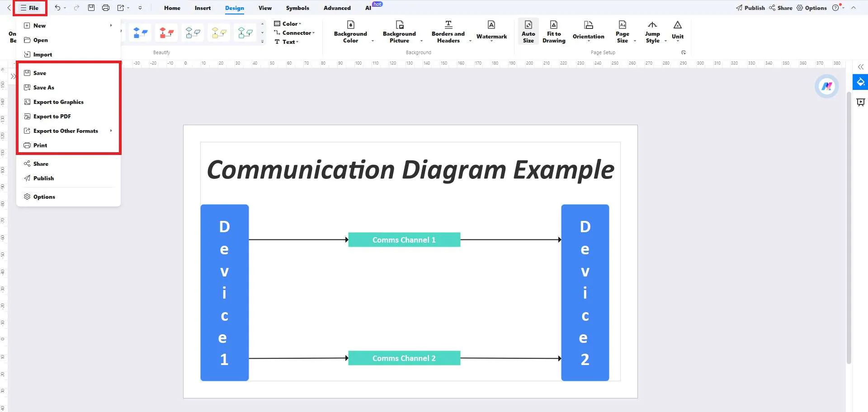Choose Options in the File menu
The height and width of the screenshot is (412, 868).
coord(69,197)
